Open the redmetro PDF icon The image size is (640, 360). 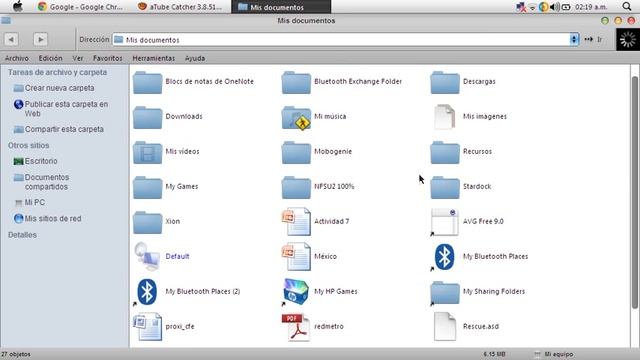click(x=296, y=327)
